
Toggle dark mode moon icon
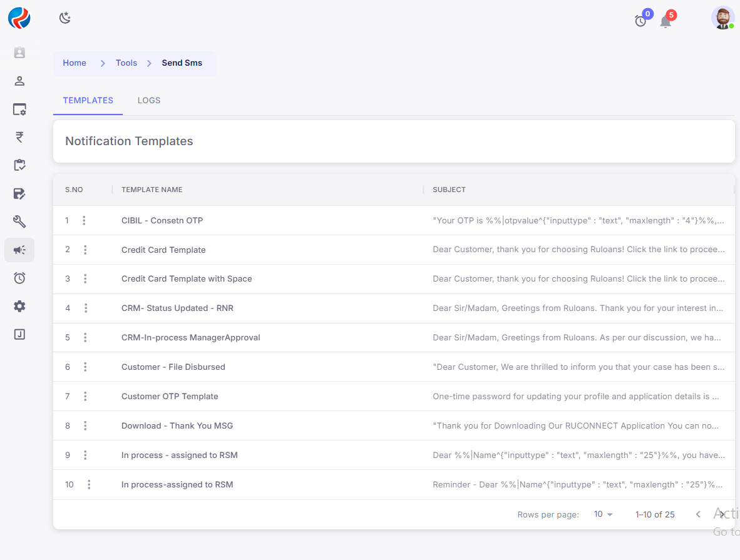pyautogui.click(x=64, y=18)
